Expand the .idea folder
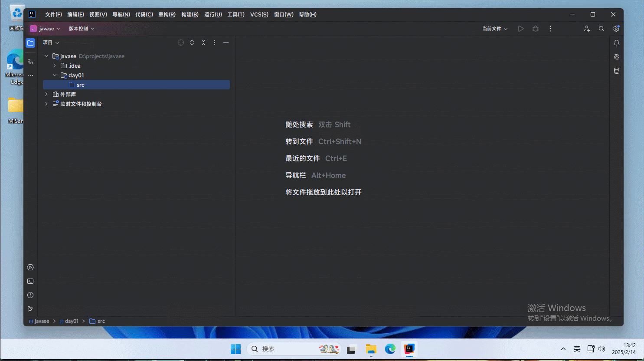The width and height of the screenshot is (644, 361). 55,66
